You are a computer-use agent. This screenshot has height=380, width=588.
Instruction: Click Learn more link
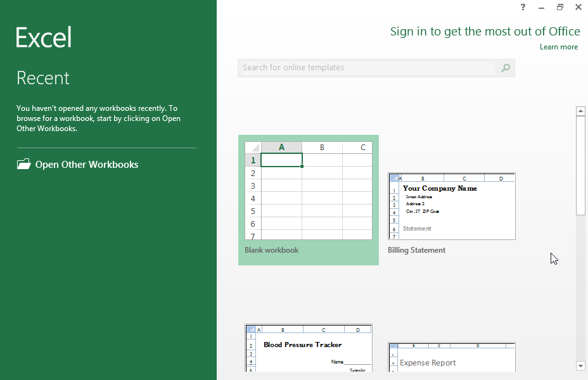559,47
